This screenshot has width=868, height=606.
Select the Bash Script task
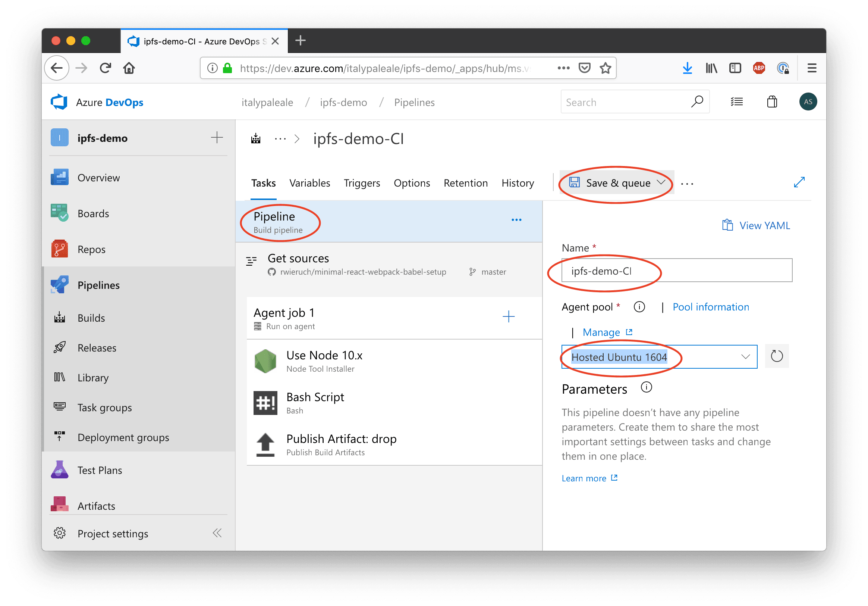[x=394, y=403]
